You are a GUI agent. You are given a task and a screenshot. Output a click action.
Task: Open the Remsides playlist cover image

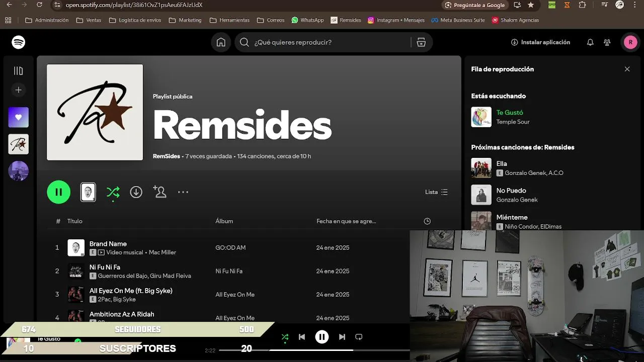pos(95,112)
